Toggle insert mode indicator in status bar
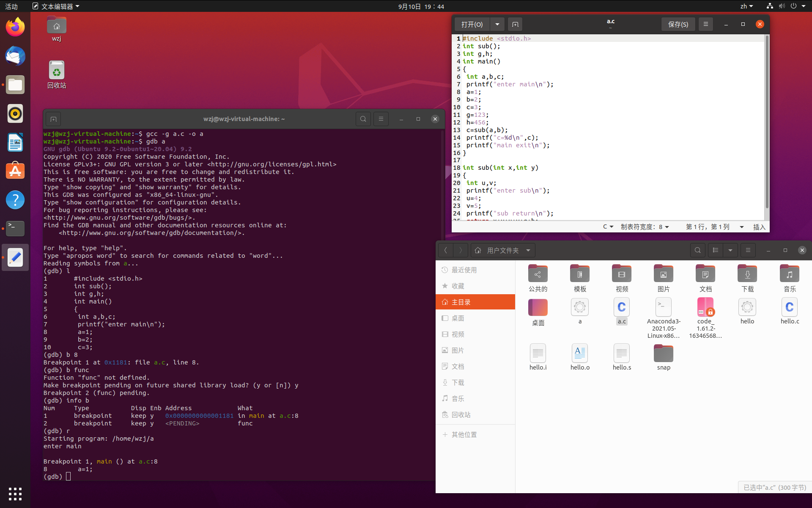The width and height of the screenshot is (812, 508). (759, 227)
